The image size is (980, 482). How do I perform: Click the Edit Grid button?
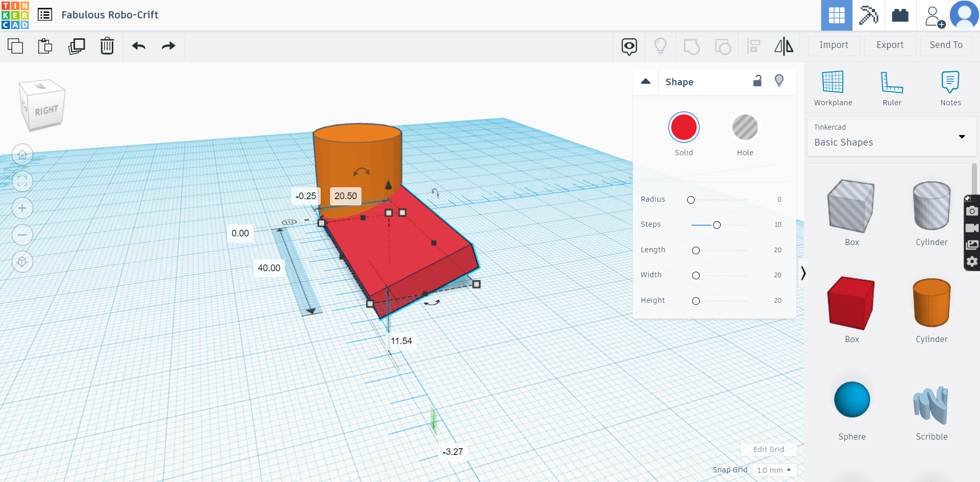769,449
